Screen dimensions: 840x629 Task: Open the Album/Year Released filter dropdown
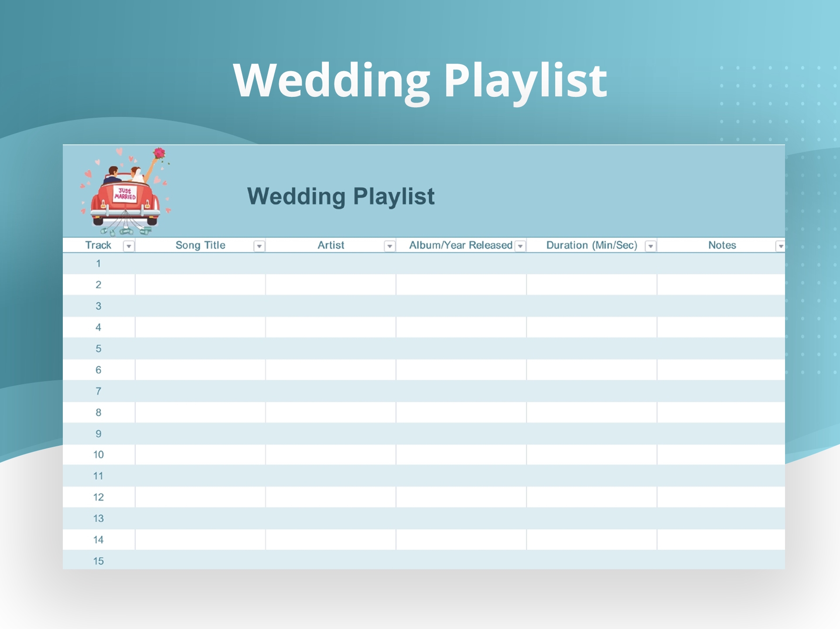coord(520,246)
